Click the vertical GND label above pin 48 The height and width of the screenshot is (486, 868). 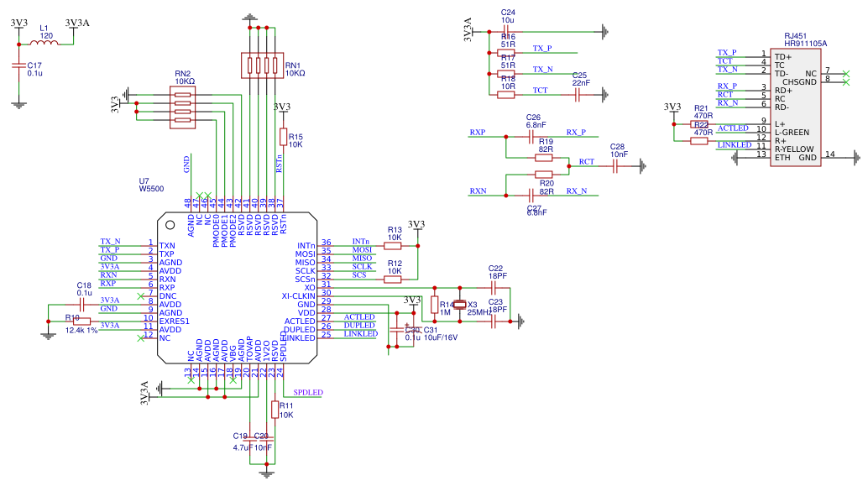tap(186, 165)
